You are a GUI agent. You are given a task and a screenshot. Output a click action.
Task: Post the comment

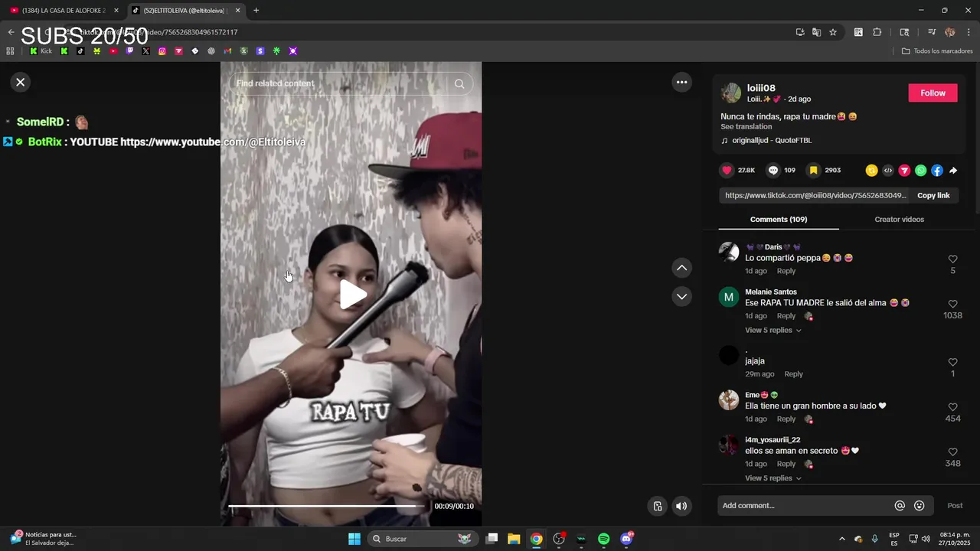point(955,506)
